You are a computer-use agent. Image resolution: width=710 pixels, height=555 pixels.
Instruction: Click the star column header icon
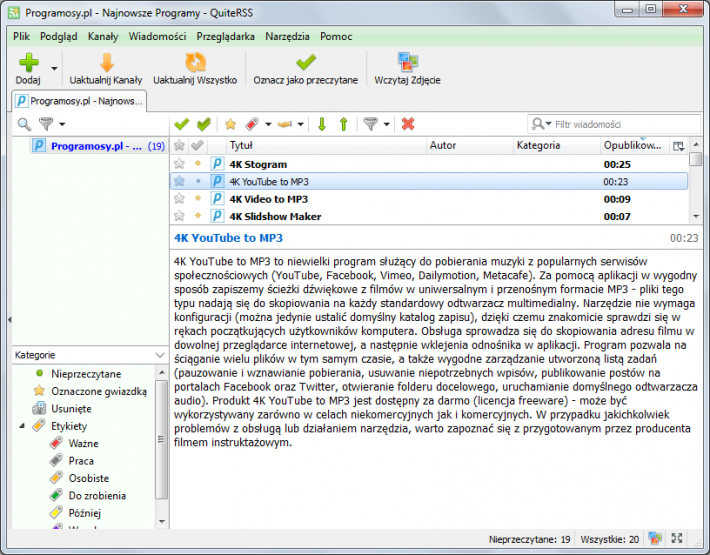(x=179, y=145)
